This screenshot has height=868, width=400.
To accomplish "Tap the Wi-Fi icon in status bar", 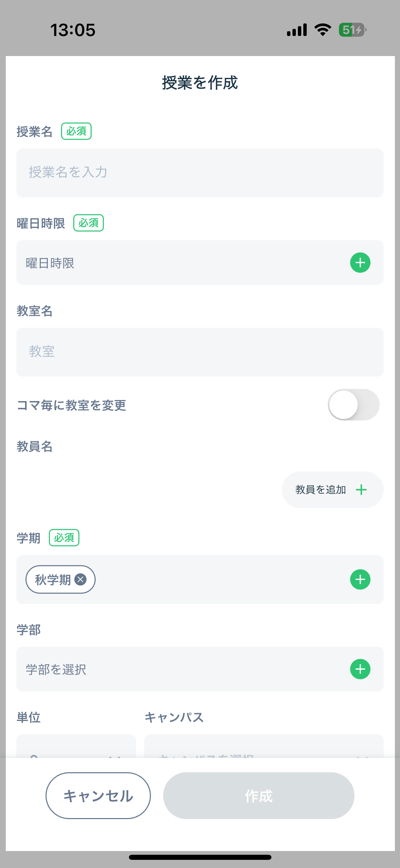I will [323, 30].
